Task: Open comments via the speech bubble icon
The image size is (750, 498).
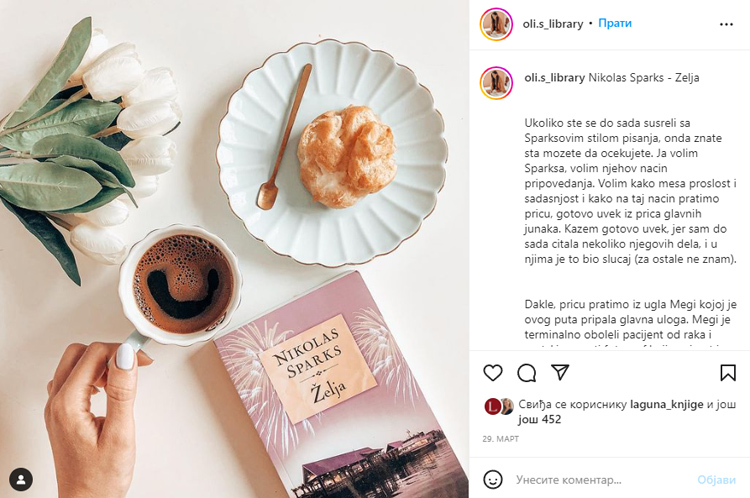Action: coord(527,373)
